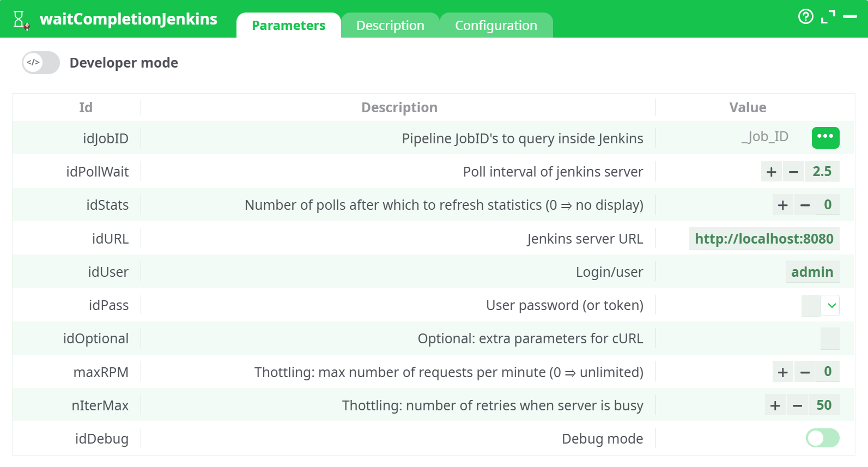The image size is (868, 467).
Task: Open the Configuration tab
Action: (496, 26)
